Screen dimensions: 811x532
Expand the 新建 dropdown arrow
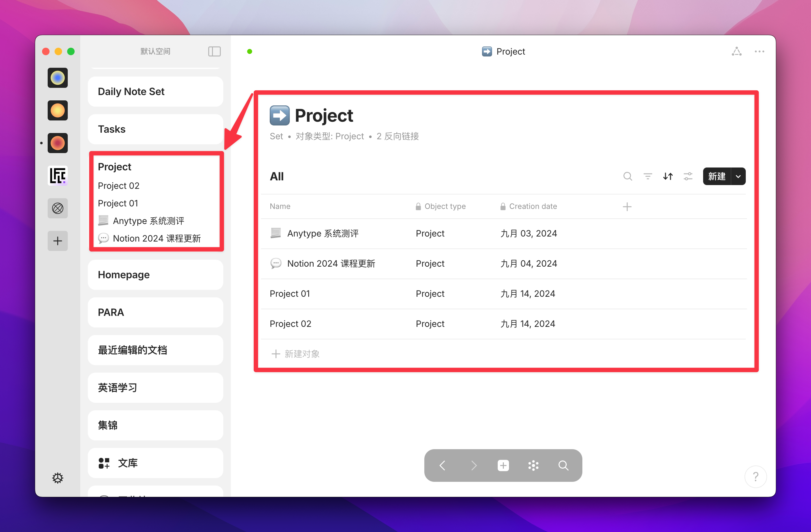pos(738,176)
